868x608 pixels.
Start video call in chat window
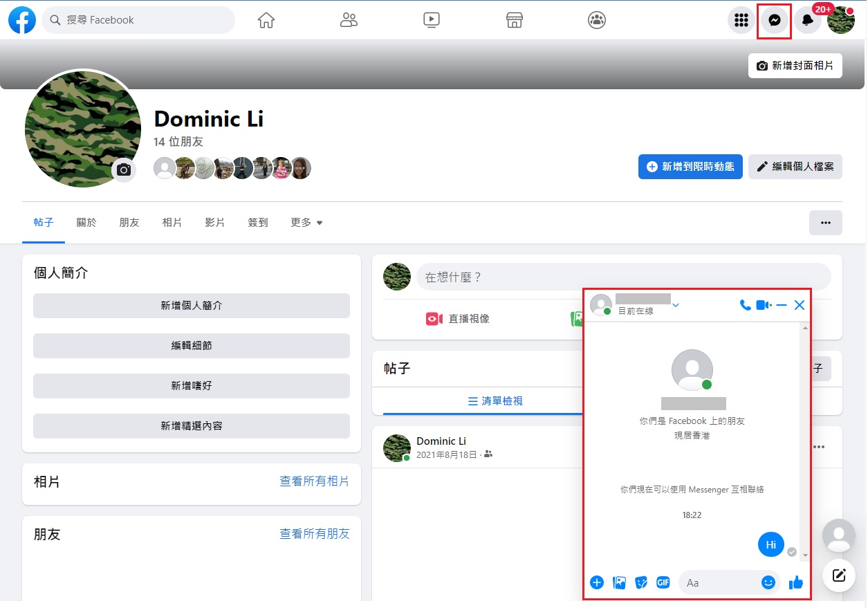point(764,305)
